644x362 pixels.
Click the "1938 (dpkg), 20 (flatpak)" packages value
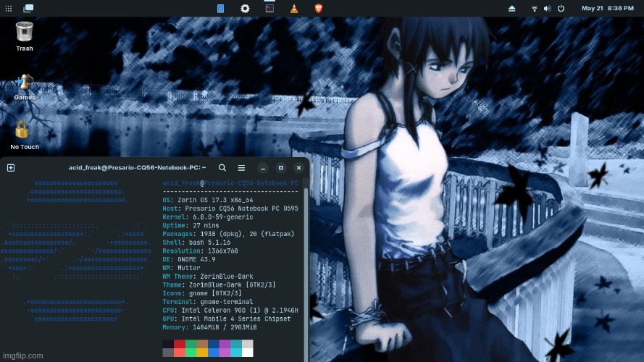246,234
